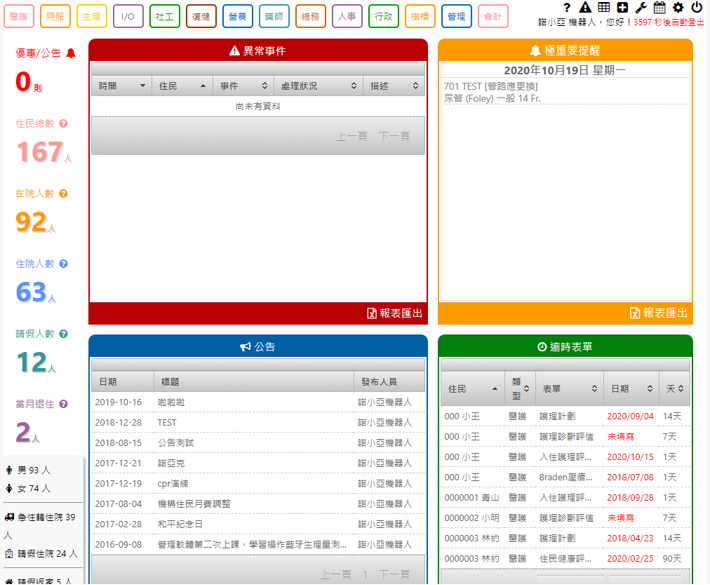
Task: Open the calendar icon in top toolbar
Action: click(660, 7)
